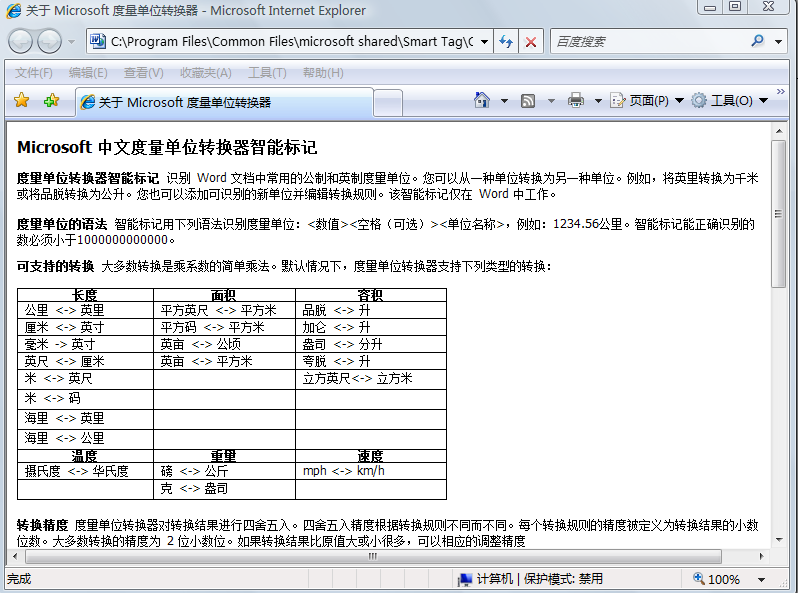
Task: Expand the Home button dropdown arrow
Action: [x=504, y=101]
